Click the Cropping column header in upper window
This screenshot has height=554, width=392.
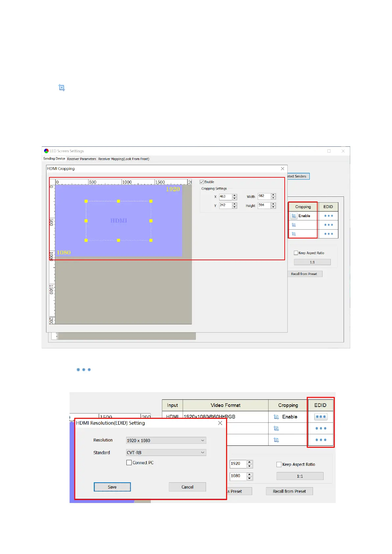tap(303, 207)
